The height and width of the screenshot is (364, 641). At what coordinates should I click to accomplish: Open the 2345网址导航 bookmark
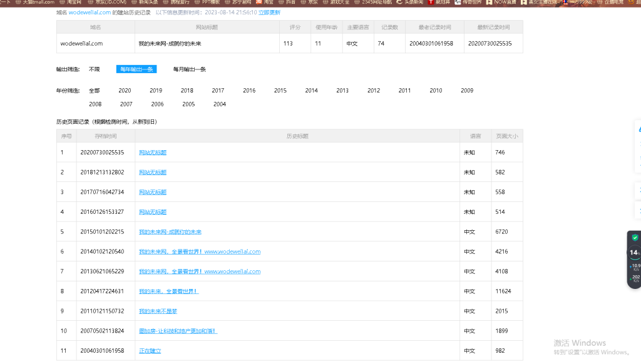[x=374, y=2]
